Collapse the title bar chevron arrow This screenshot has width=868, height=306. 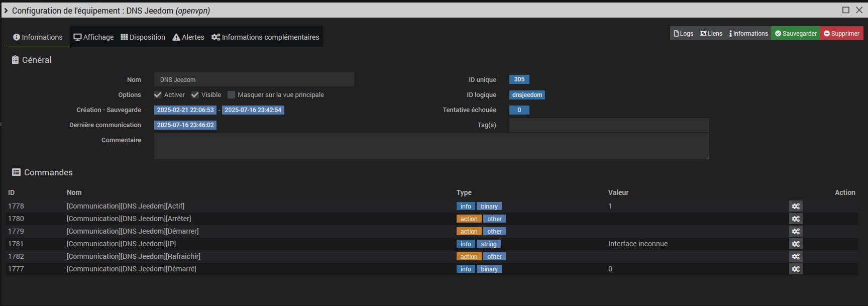(6, 11)
